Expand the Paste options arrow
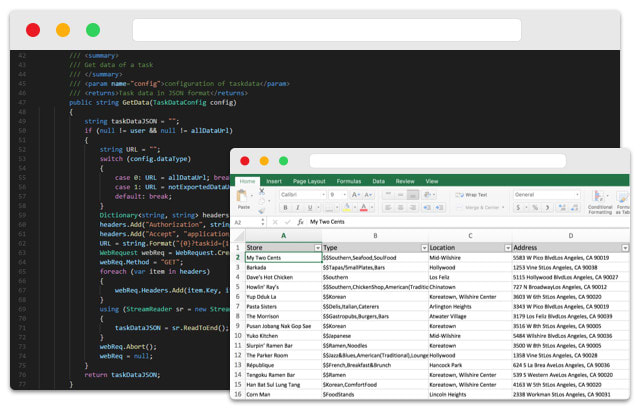 coord(252,197)
